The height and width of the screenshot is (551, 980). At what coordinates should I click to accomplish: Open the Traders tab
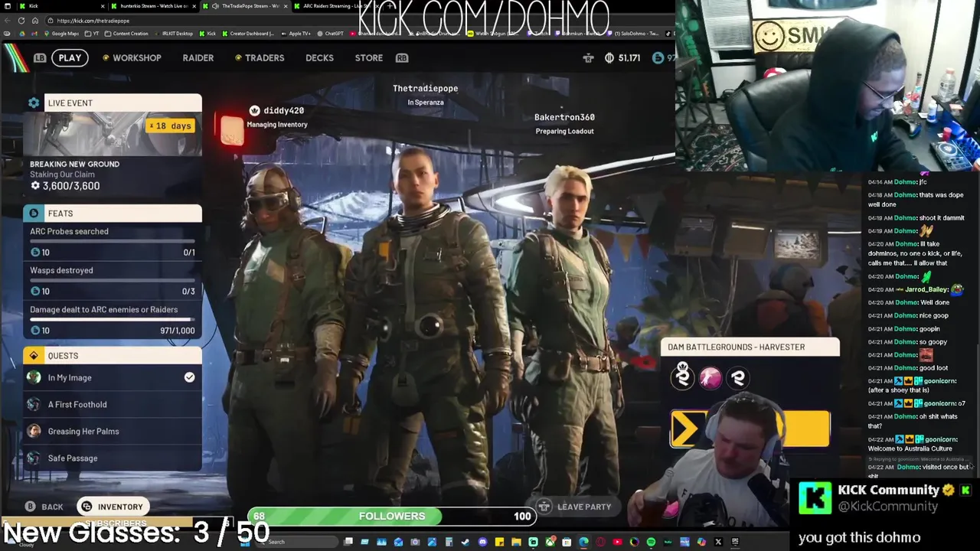260,57
